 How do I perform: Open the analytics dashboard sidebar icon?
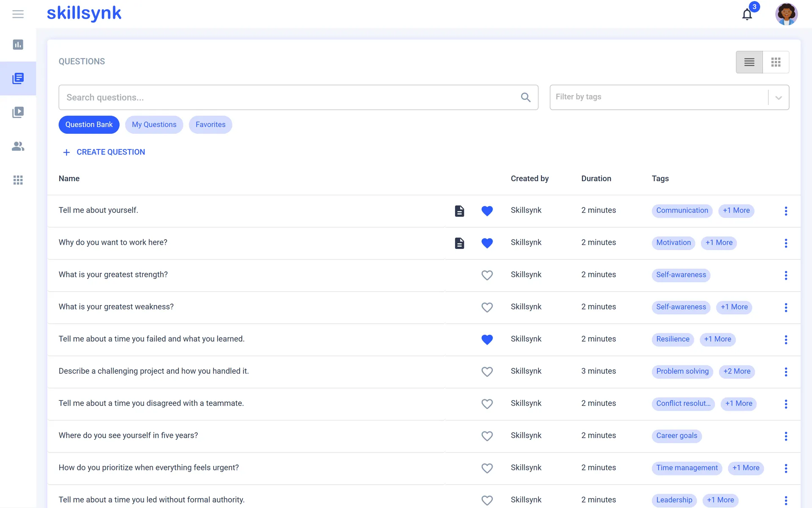(18, 44)
